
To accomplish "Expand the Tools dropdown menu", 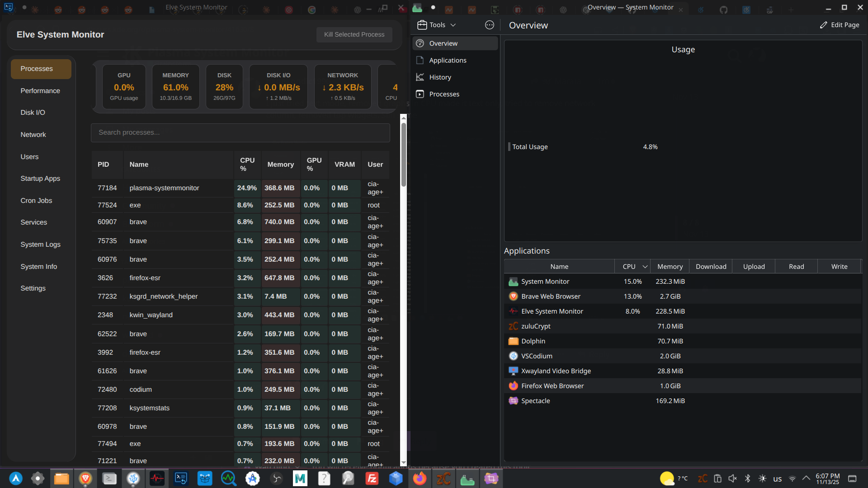I will 437,25.
